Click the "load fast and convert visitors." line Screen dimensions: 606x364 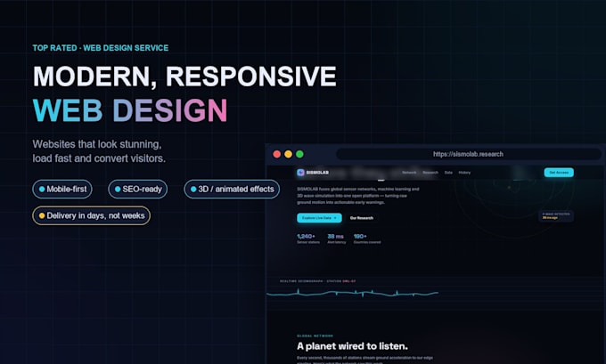99,158
